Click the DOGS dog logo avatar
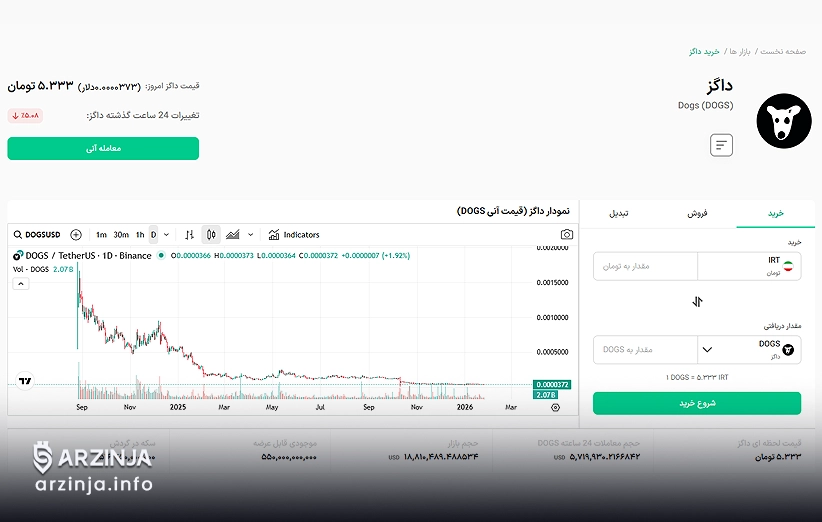Image resolution: width=822 pixels, height=522 pixels. click(x=784, y=121)
